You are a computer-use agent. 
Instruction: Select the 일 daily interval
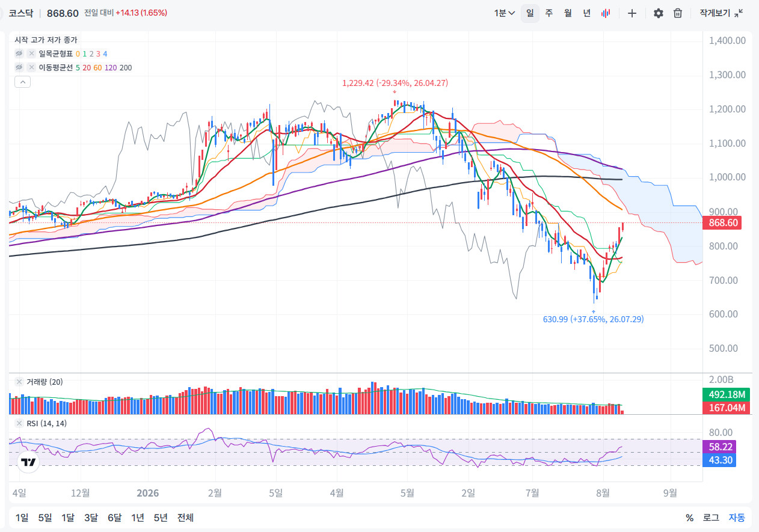coord(530,13)
